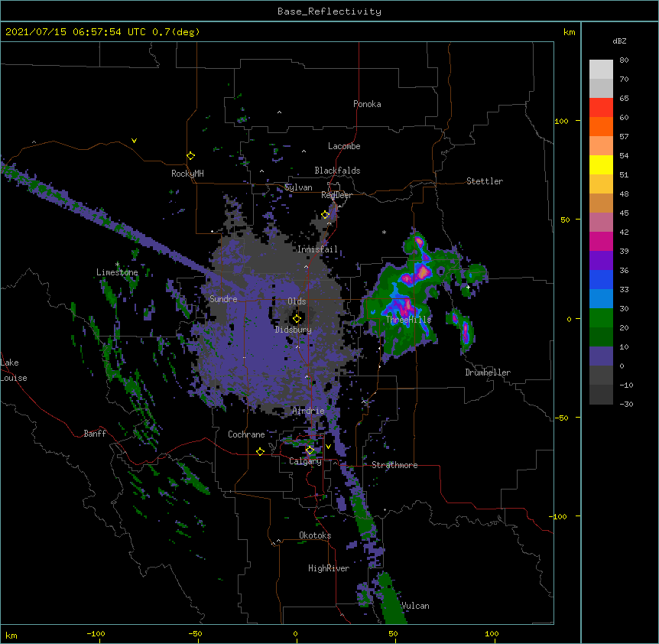Click the yellow v marker northwest of RockyMH
This screenshot has width=659, height=644.
134,141
